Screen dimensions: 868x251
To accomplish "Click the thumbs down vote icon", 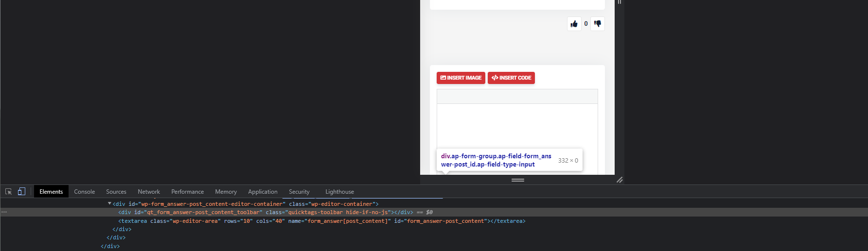I will pos(598,24).
